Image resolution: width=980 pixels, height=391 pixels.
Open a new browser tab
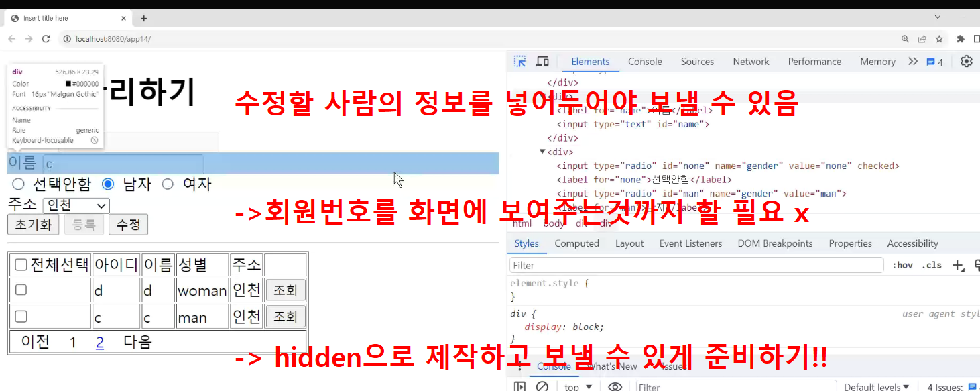[x=143, y=18]
